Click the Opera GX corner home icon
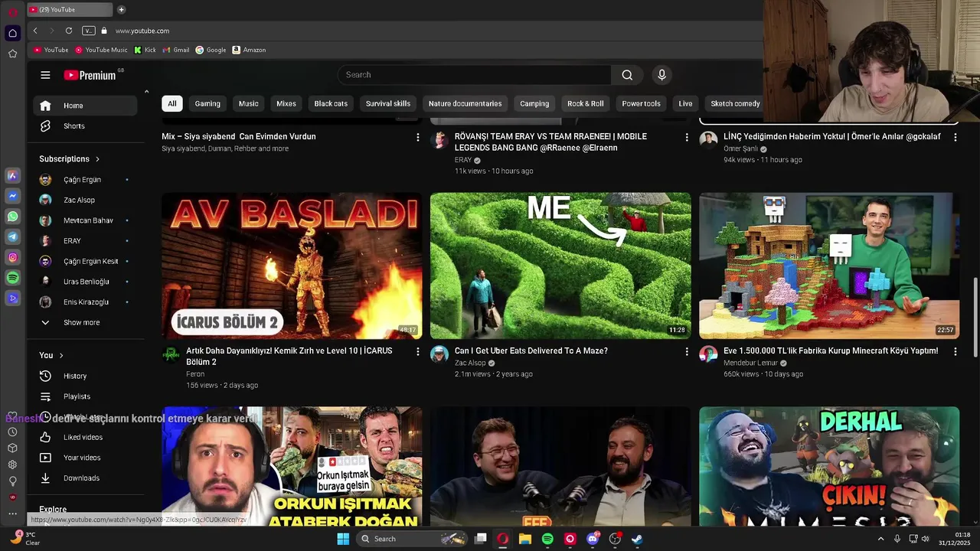 pyautogui.click(x=12, y=33)
